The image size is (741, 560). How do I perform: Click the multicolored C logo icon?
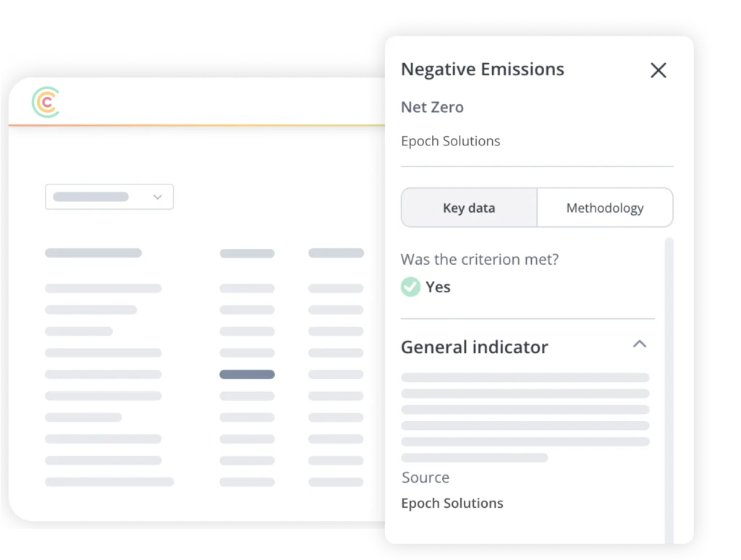[46, 103]
